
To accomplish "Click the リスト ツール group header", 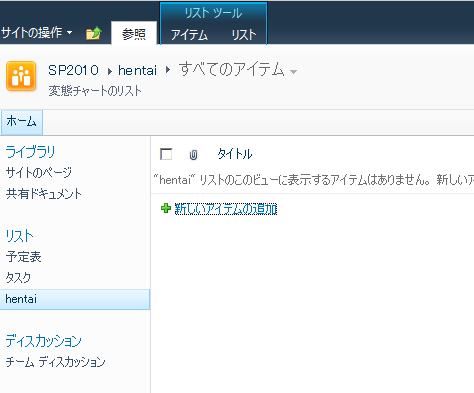I will (213, 13).
